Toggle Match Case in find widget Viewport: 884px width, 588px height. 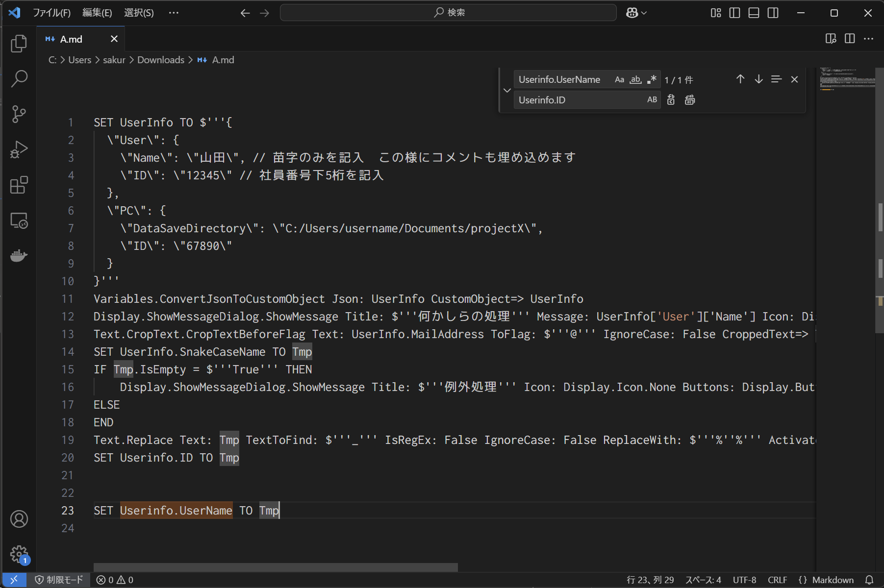pos(620,79)
